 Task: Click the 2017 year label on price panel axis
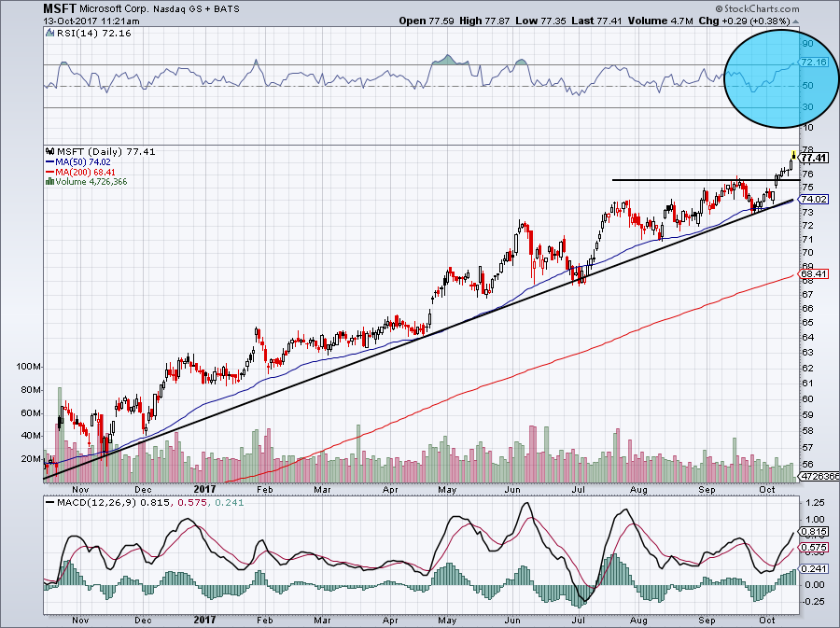pos(204,489)
